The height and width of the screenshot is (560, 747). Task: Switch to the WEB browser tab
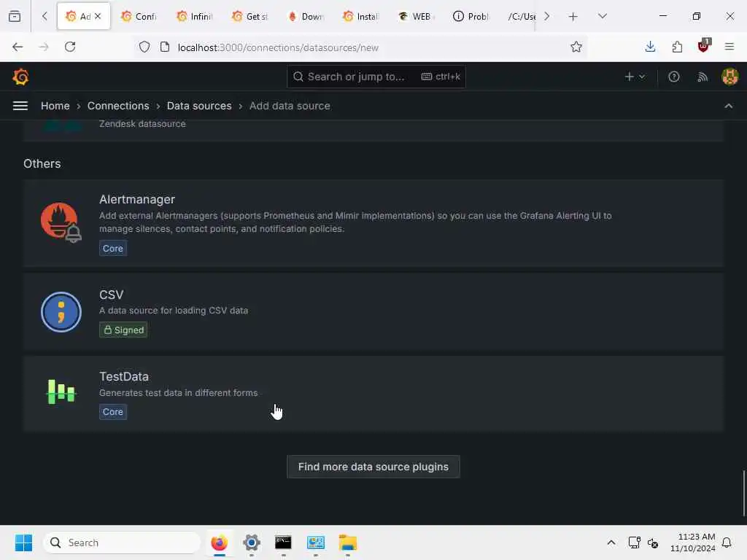pyautogui.click(x=417, y=17)
